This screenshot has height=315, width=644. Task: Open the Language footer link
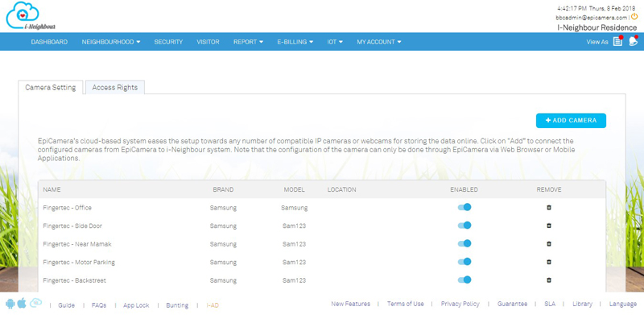tap(622, 304)
